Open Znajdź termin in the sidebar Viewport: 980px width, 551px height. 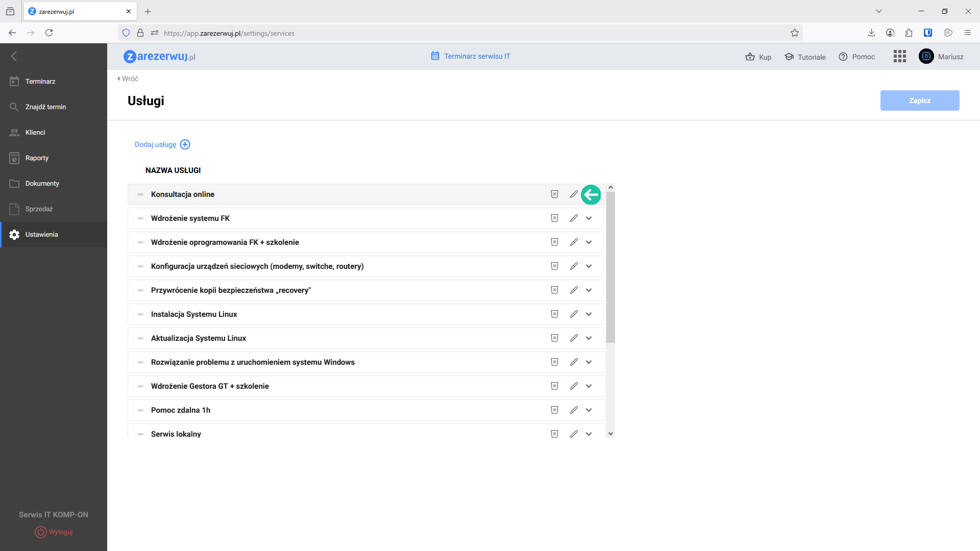(54, 107)
